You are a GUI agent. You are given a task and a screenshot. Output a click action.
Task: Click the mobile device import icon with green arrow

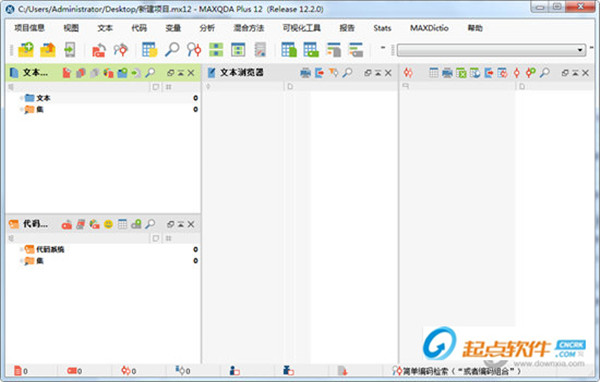click(70, 50)
